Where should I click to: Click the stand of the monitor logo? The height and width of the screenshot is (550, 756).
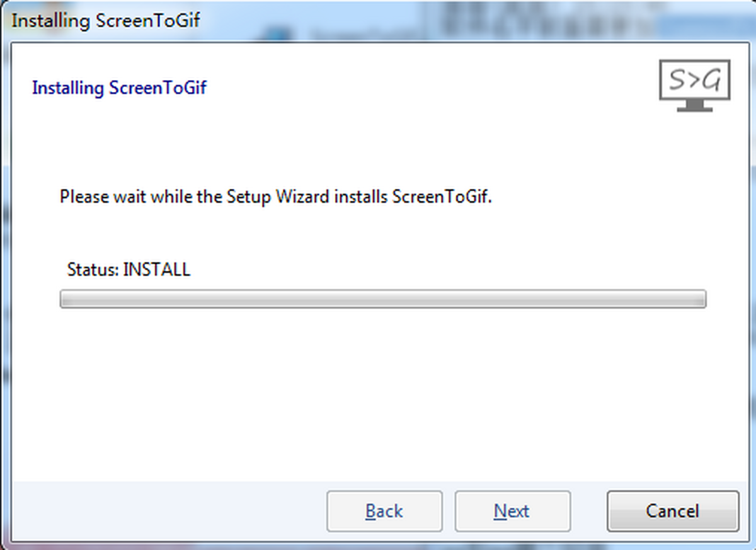(x=695, y=106)
